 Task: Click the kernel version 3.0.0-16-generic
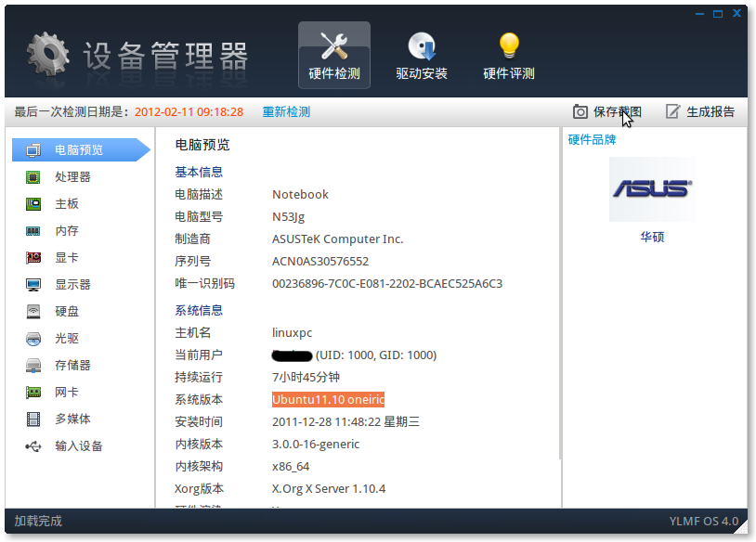click(x=316, y=445)
